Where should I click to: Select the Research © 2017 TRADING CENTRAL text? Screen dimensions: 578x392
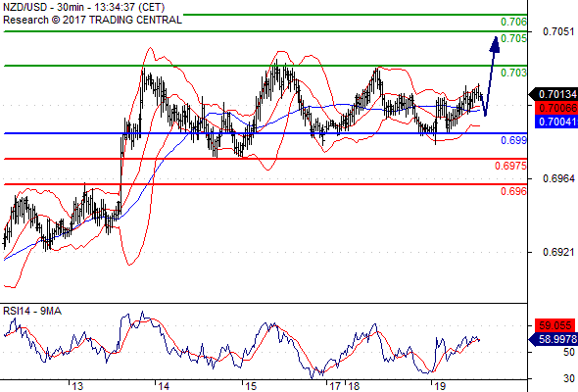click(92, 20)
